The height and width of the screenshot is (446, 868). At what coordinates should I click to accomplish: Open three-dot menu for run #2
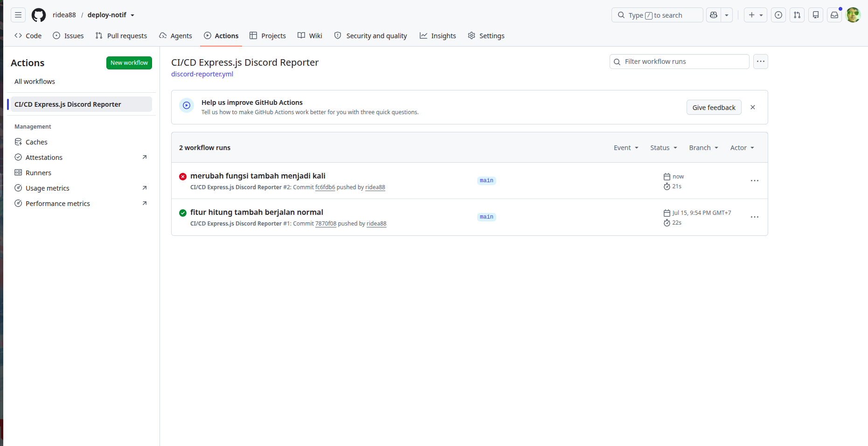[x=755, y=181]
